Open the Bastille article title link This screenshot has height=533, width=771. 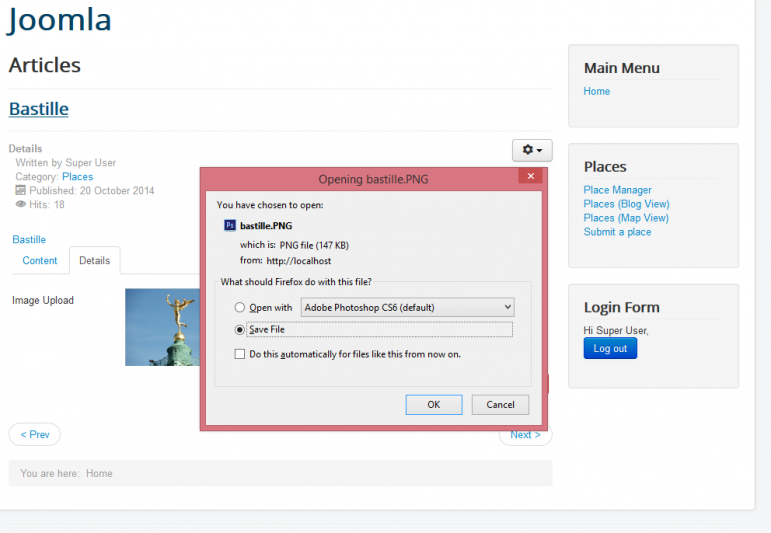(x=39, y=109)
